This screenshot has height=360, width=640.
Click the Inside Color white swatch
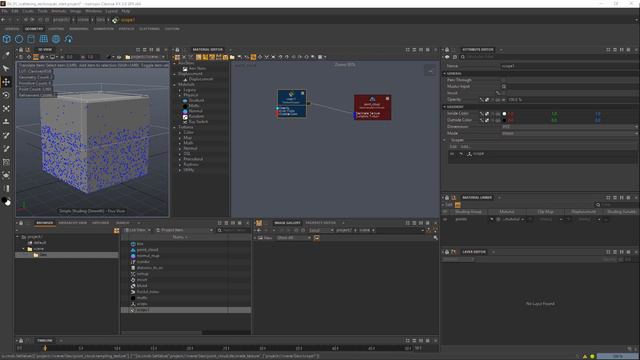pos(504,114)
